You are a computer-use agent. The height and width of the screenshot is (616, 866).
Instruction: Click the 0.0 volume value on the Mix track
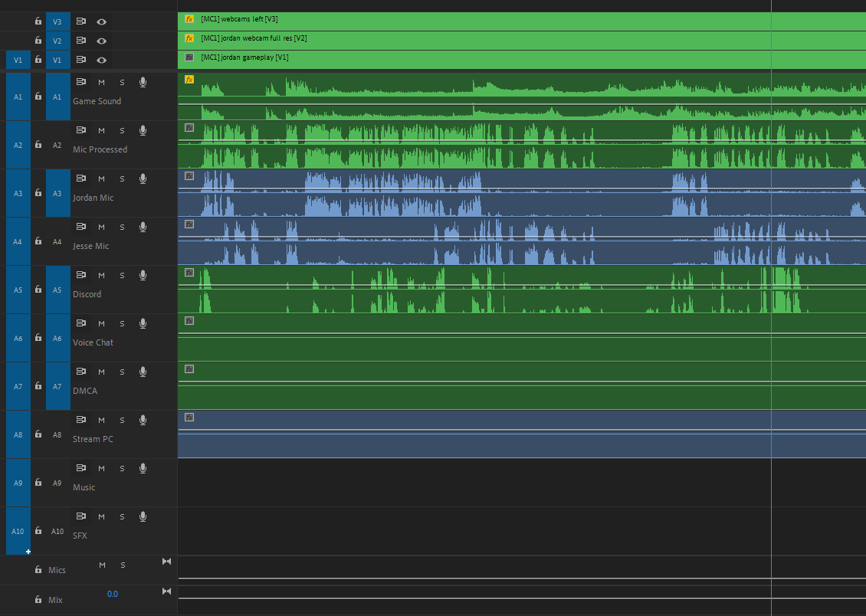click(x=113, y=594)
